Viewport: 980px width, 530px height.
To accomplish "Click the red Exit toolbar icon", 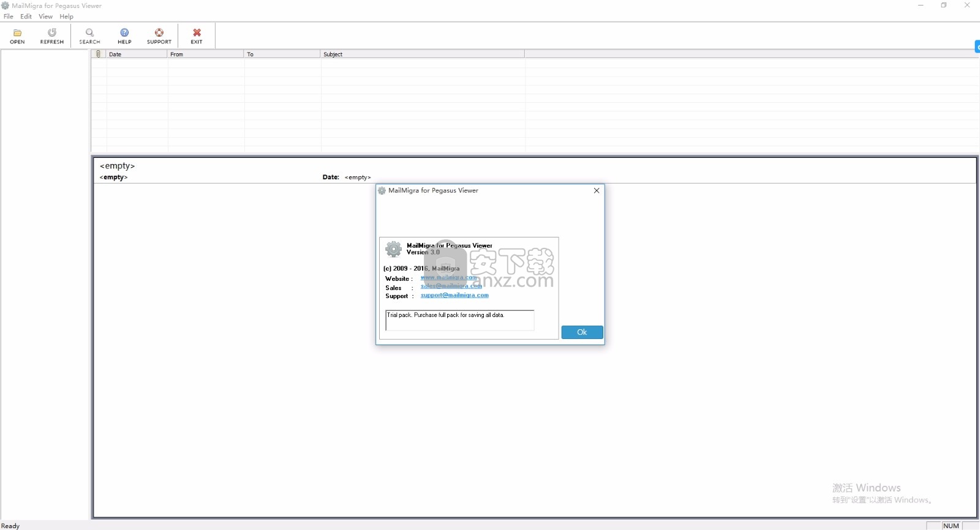I will tap(197, 33).
